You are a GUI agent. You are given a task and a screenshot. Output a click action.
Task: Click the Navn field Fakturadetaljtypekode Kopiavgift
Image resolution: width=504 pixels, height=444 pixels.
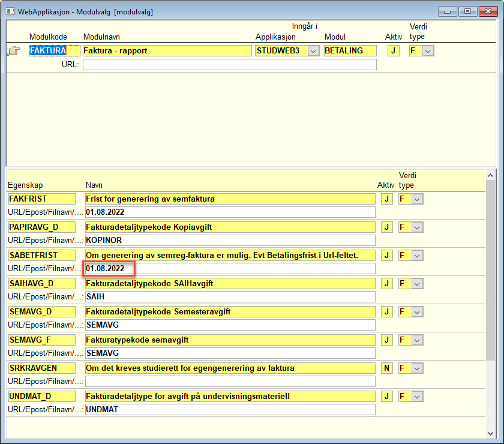coord(230,227)
